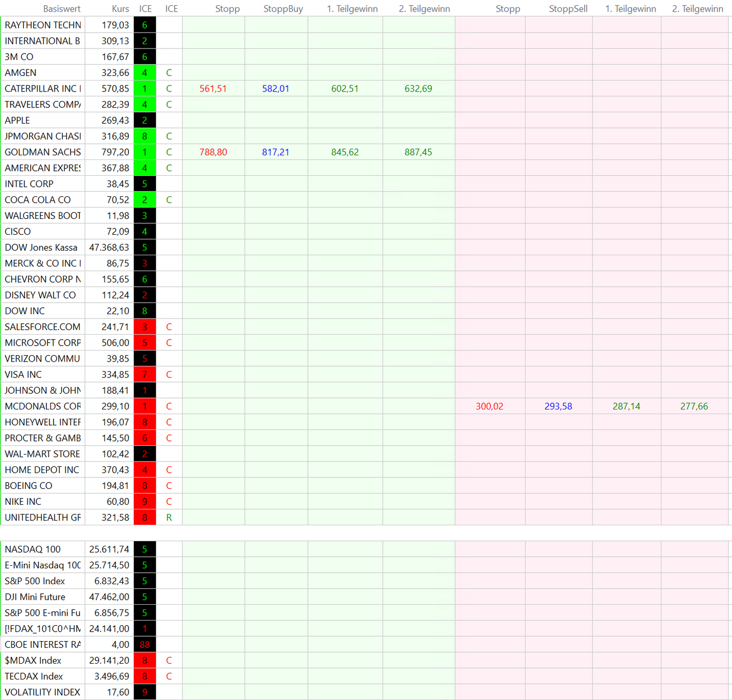The image size is (732, 700).
Task: Click the green ICE cell for AMGEN
Action: pos(145,73)
